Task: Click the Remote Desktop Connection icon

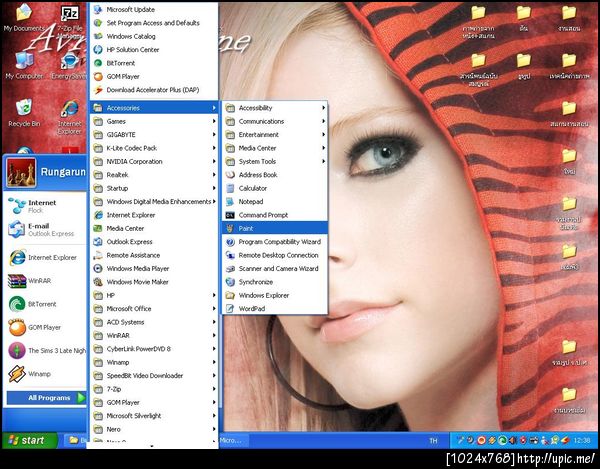Action: pyautogui.click(x=230, y=255)
